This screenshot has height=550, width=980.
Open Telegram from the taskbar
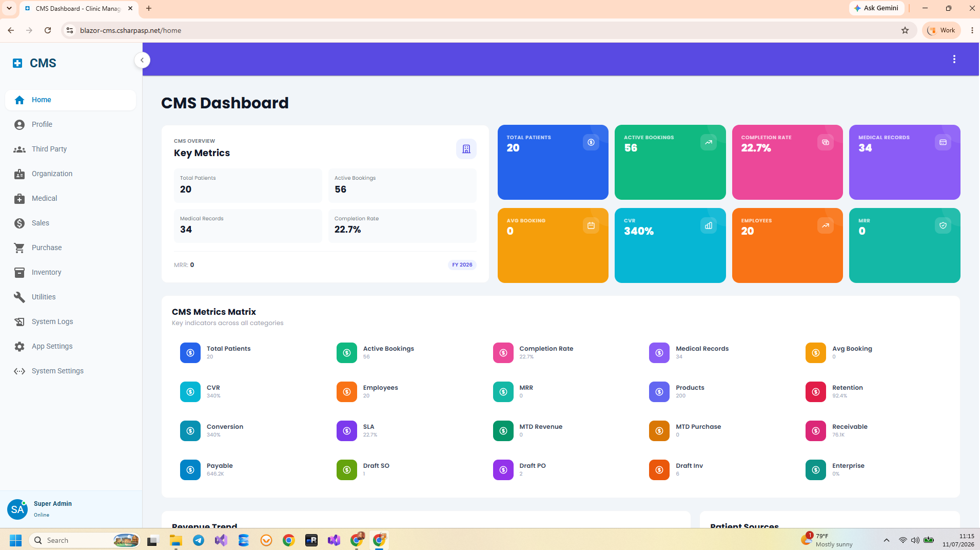click(199, 540)
